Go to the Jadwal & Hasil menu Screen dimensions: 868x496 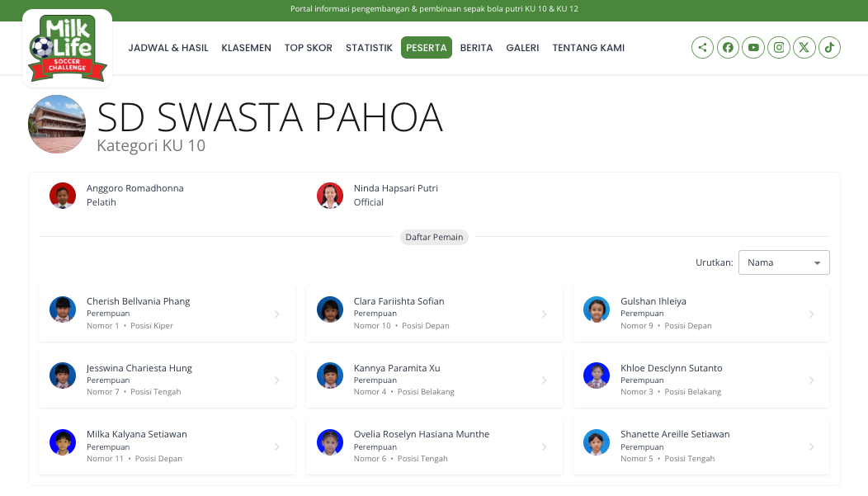point(168,48)
